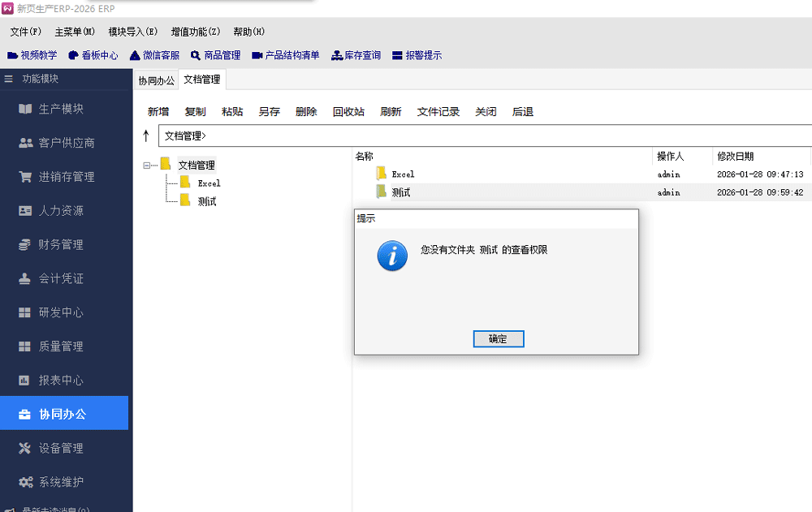This screenshot has width=812, height=512.
Task: Switch to the 协同办公 tab
Action: 156,80
